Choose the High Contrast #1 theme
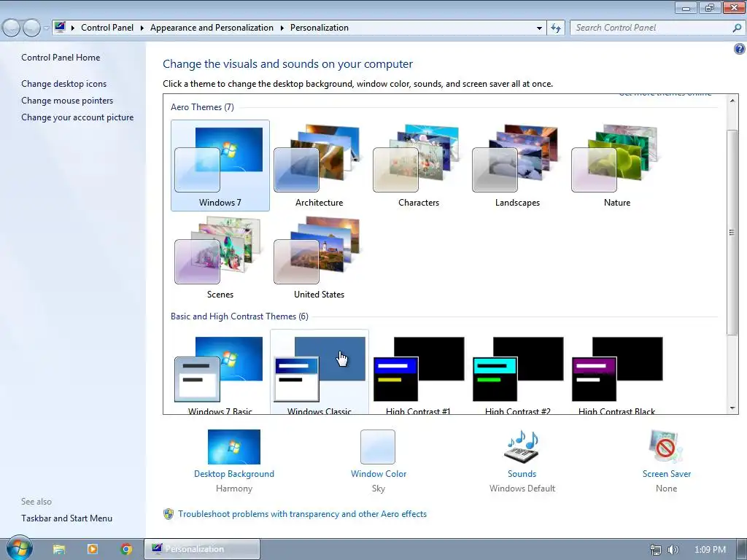This screenshot has width=747, height=560. coord(418,374)
